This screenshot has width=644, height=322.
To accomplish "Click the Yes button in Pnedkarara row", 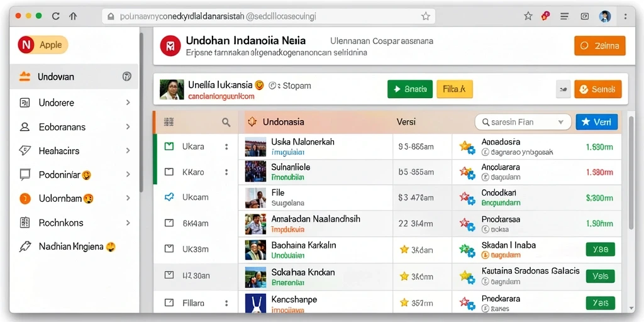I will tap(600, 303).
